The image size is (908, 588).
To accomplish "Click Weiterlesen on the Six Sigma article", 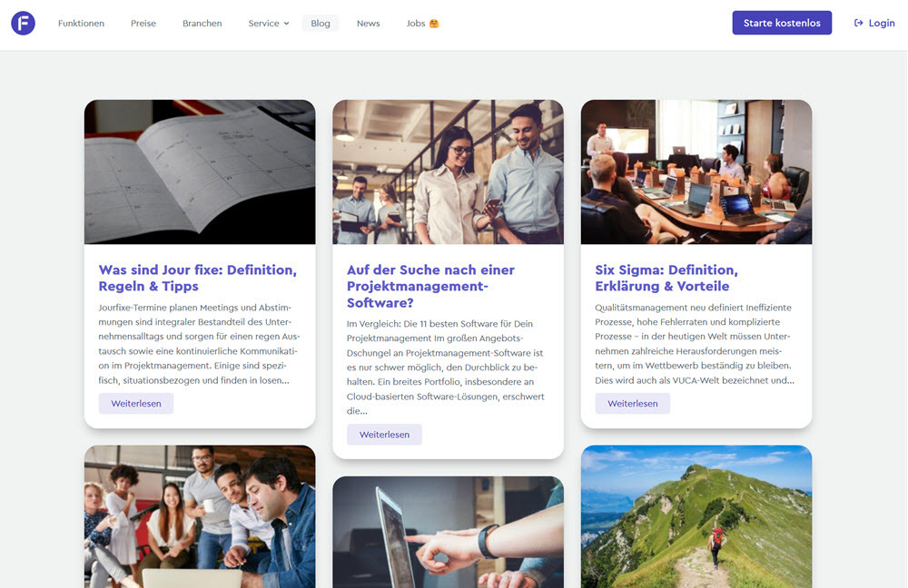I will tap(632, 403).
